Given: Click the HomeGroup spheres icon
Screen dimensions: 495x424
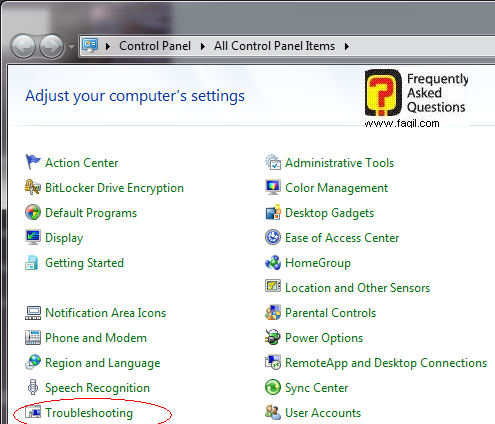Looking at the screenshot, I should click(x=273, y=262).
